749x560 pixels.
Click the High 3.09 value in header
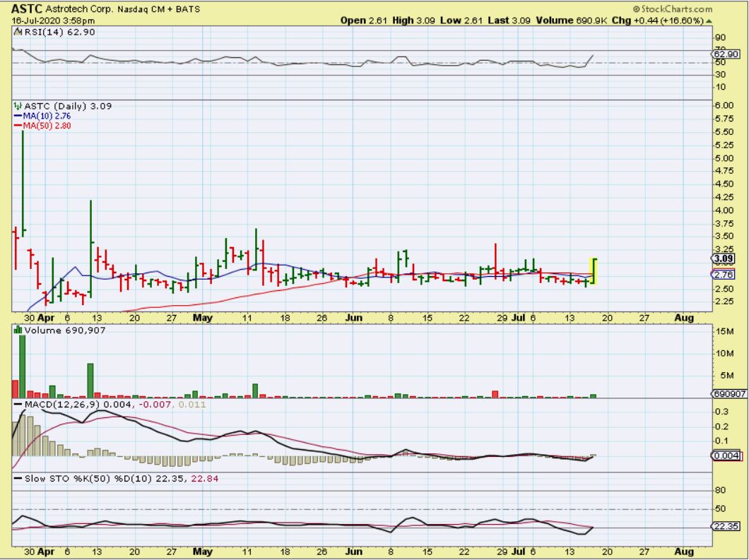click(413, 20)
